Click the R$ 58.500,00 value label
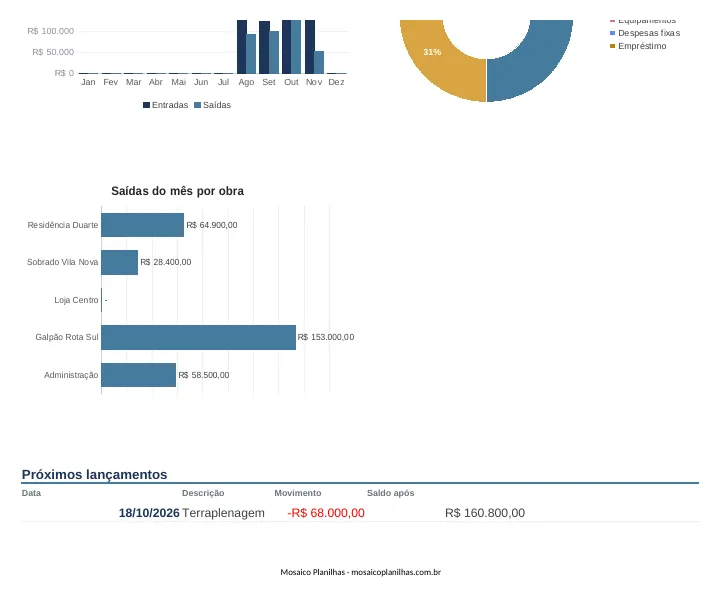The width and height of the screenshot is (719, 597). (204, 375)
